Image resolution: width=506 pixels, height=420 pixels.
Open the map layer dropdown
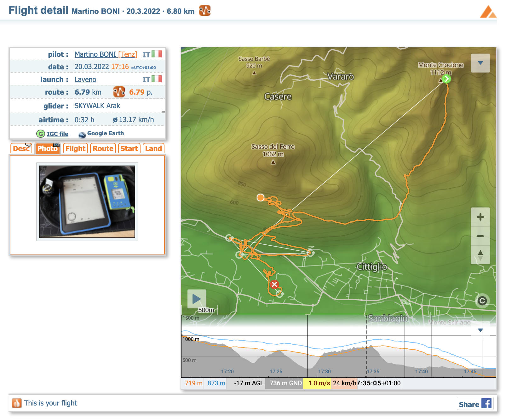[x=480, y=63]
